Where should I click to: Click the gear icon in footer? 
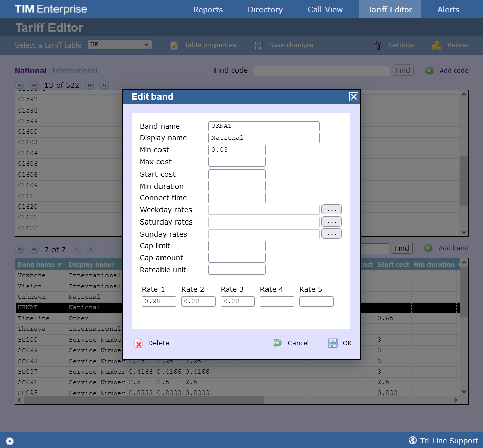[x=10, y=441]
